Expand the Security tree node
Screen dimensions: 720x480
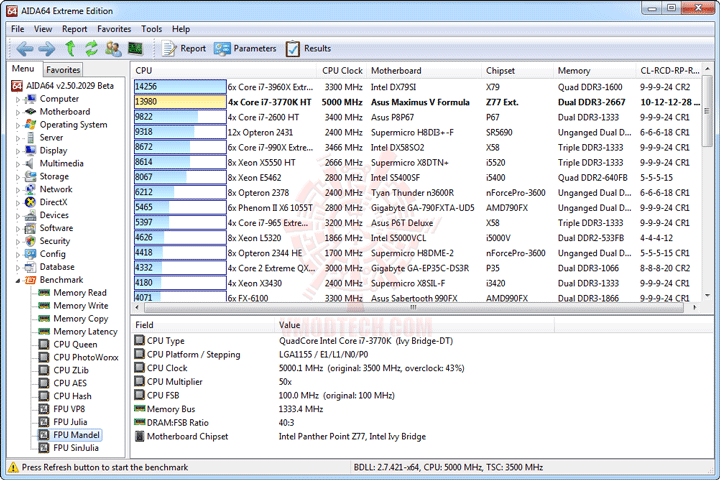point(18,241)
